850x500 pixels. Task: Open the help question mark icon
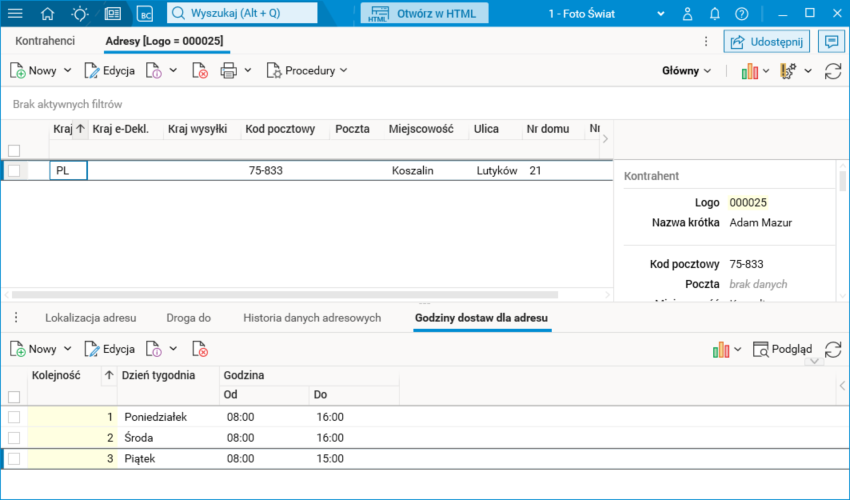tap(742, 14)
